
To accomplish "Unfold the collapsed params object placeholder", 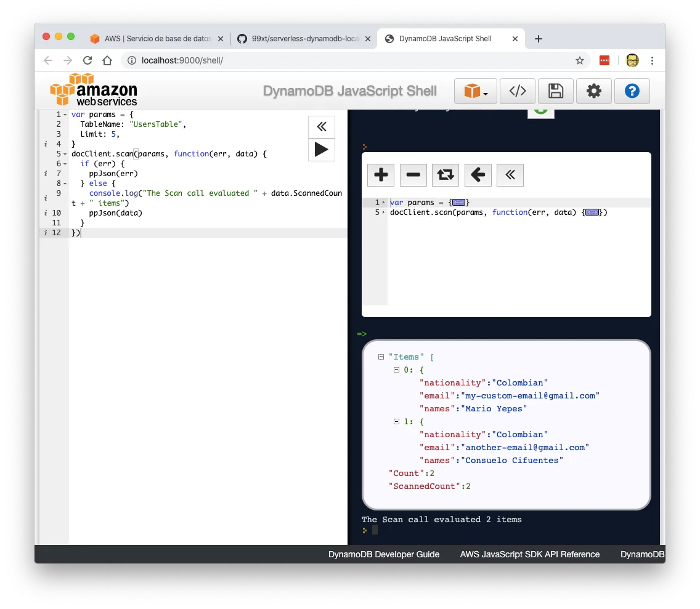I will (458, 203).
